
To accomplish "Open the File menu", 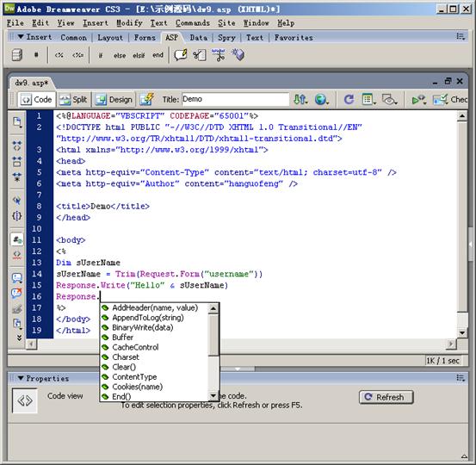I will [x=15, y=23].
